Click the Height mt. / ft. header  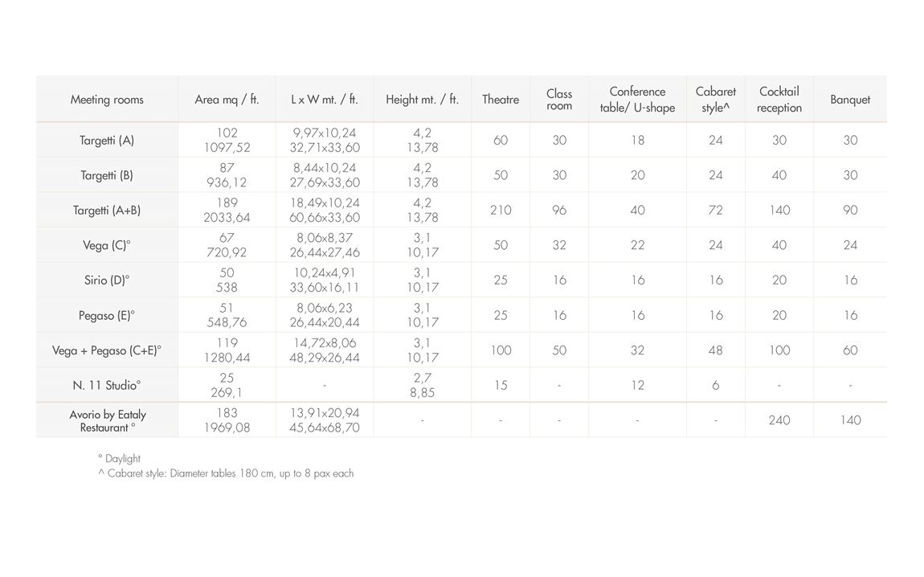(422, 100)
